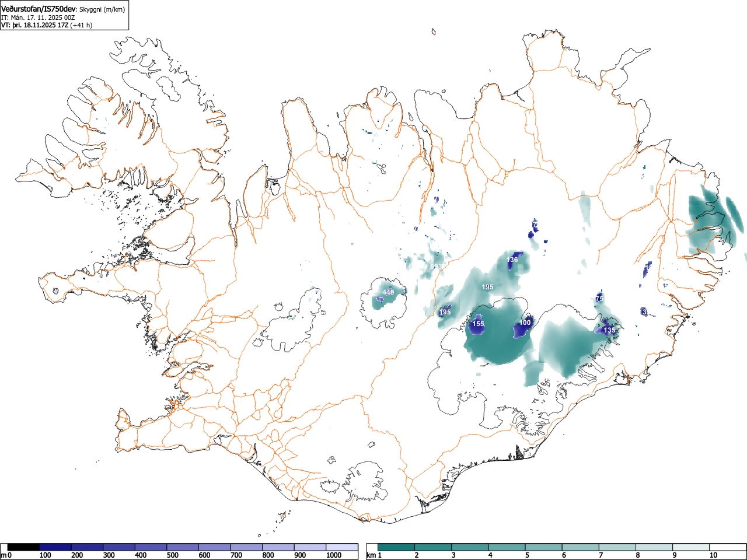Image resolution: width=747 pixels, height=560 pixels.
Task: Select the 5–6 km legend swatch
Action: click(x=544, y=547)
